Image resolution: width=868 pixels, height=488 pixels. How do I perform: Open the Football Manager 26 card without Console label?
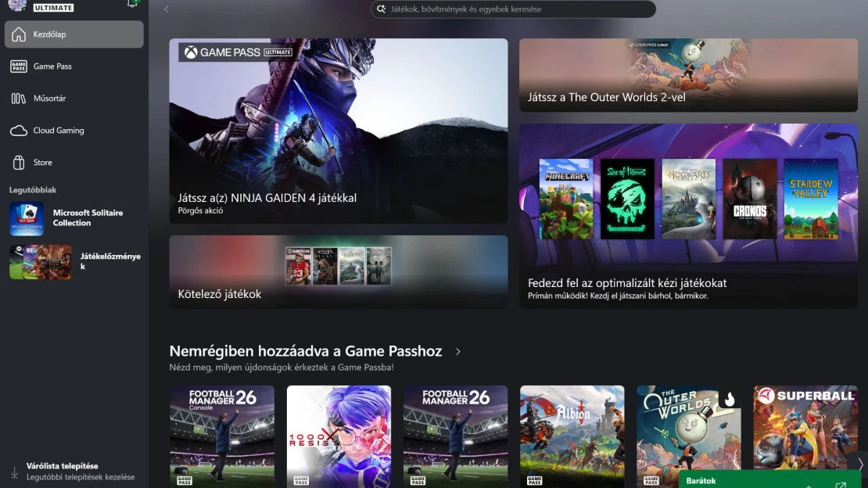click(x=456, y=436)
